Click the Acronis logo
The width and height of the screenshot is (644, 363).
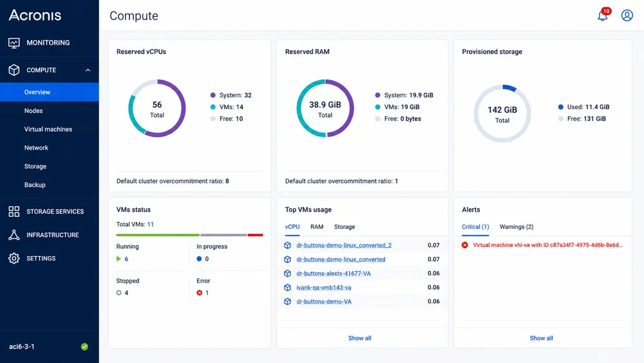(x=35, y=15)
